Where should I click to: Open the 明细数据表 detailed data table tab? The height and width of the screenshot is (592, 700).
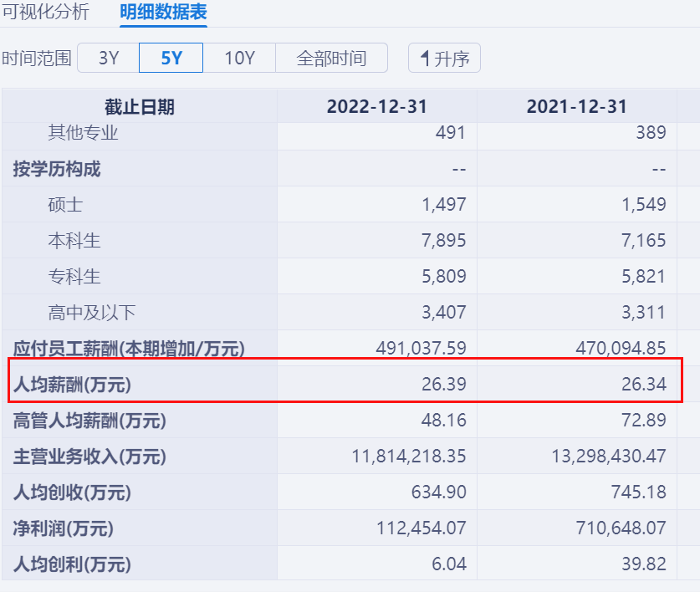160,13
